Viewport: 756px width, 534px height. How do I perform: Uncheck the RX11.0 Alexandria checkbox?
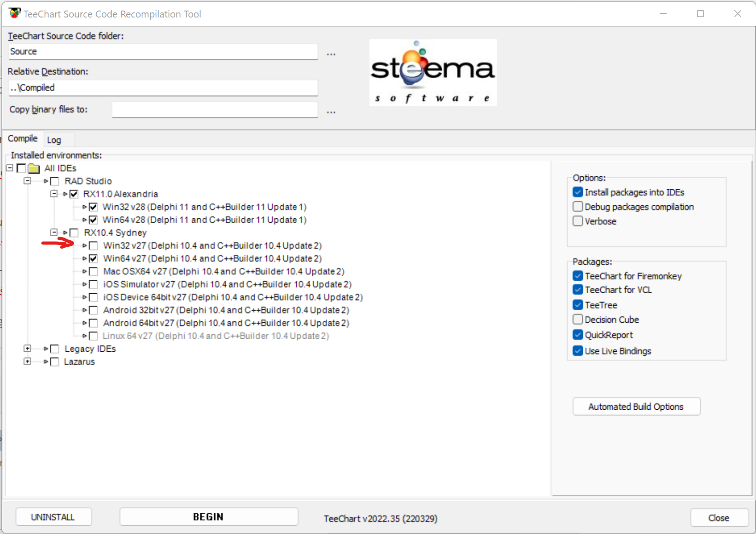pyautogui.click(x=74, y=194)
